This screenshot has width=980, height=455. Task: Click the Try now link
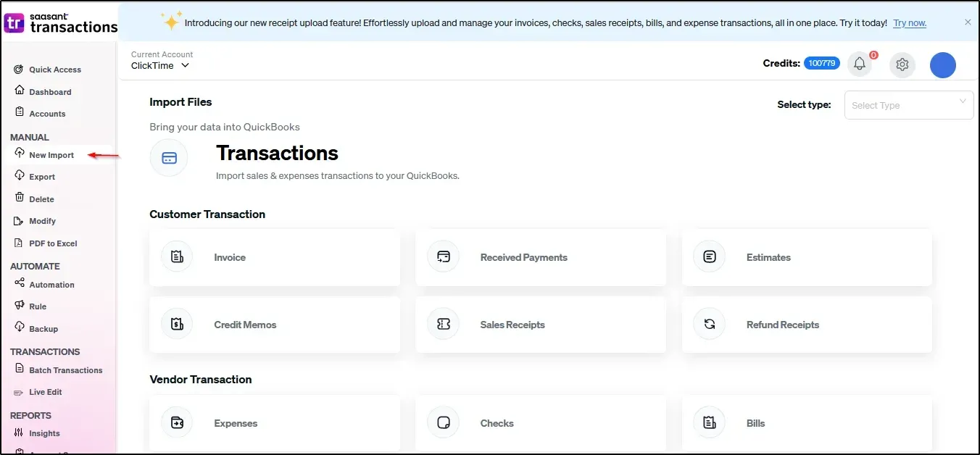(x=910, y=23)
